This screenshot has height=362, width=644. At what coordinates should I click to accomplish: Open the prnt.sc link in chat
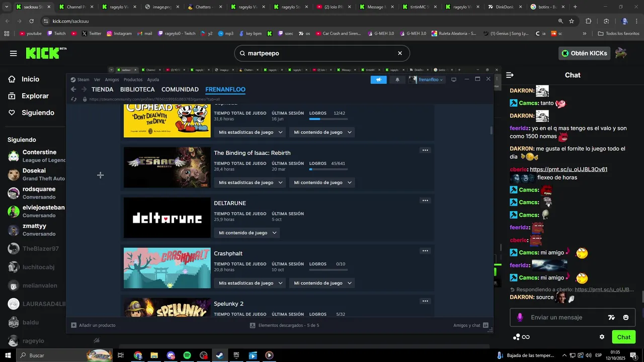(x=569, y=169)
